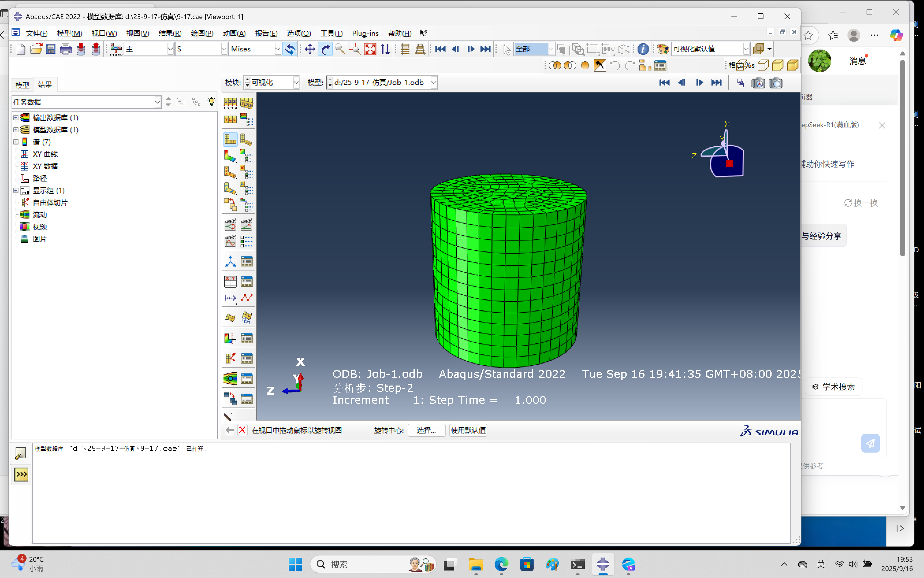Select the Magnify view tool
Screen dimensions: 924x578
click(x=340, y=49)
